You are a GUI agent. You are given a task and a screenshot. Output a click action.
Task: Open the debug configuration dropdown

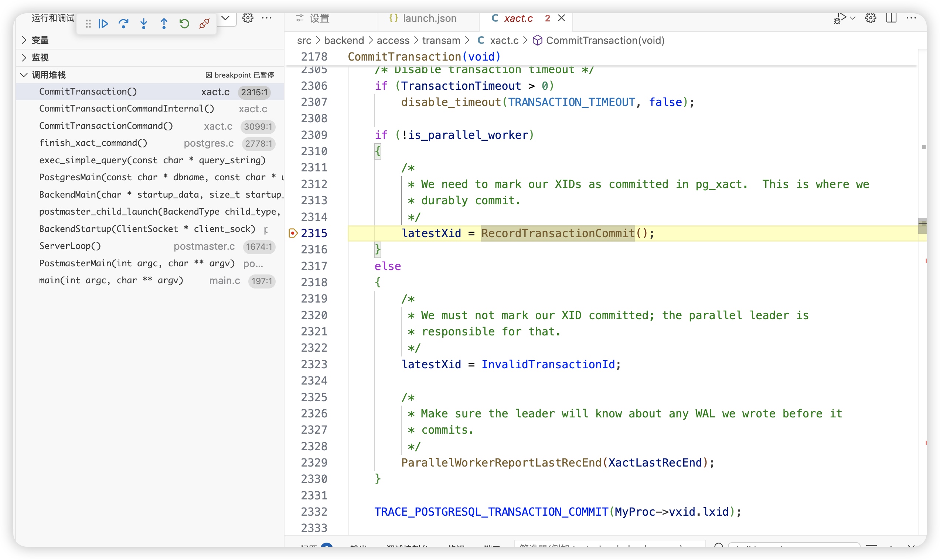[x=225, y=18]
